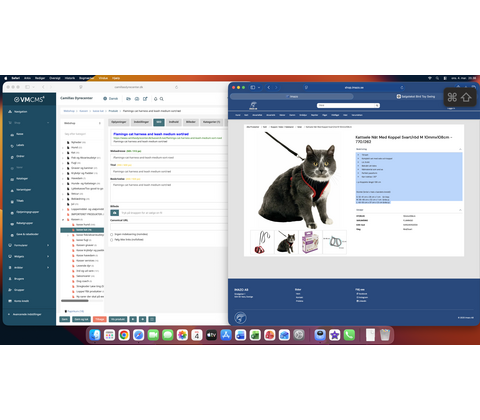Click the Gem og luk button

tap(81, 319)
